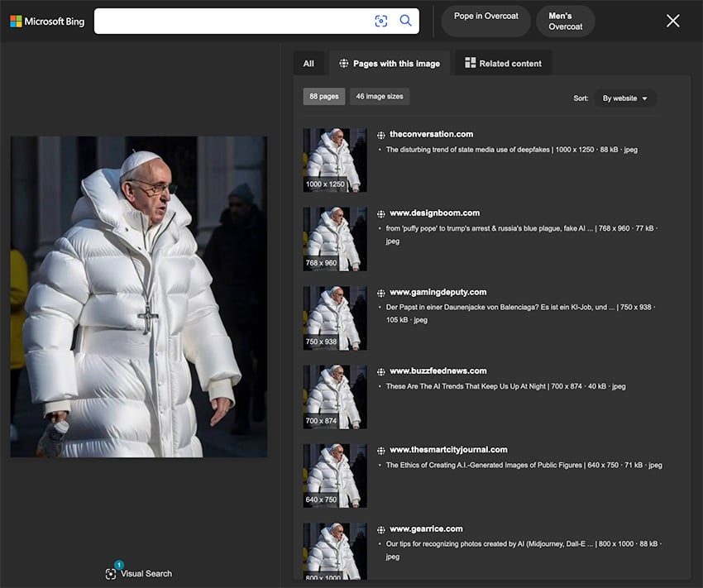
Task: Toggle the 46 image sizes filter
Action: [380, 96]
